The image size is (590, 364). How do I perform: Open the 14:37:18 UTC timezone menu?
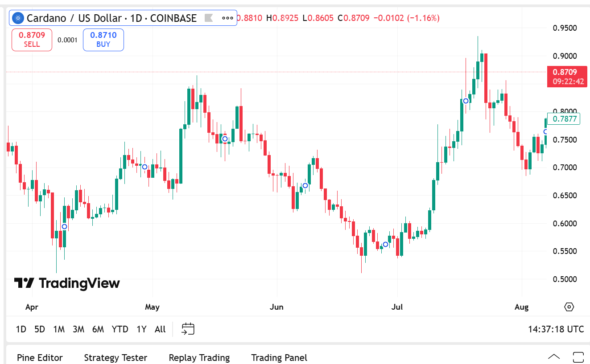coord(556,329)
